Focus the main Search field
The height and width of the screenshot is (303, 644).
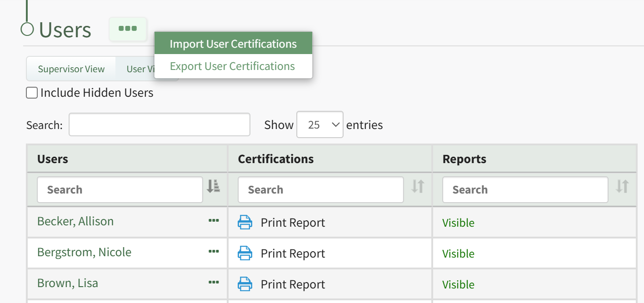pos(160,124)
